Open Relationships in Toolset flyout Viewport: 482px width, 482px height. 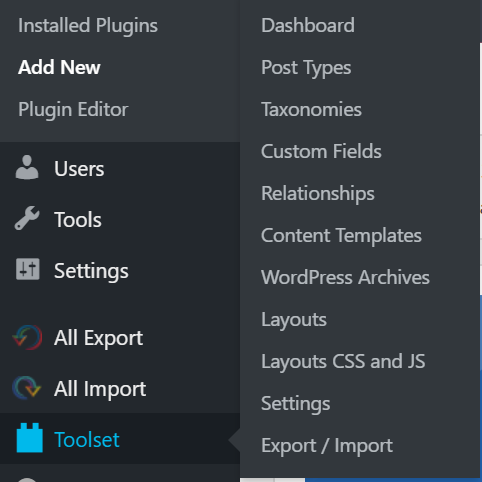click(x=318, y=194)
